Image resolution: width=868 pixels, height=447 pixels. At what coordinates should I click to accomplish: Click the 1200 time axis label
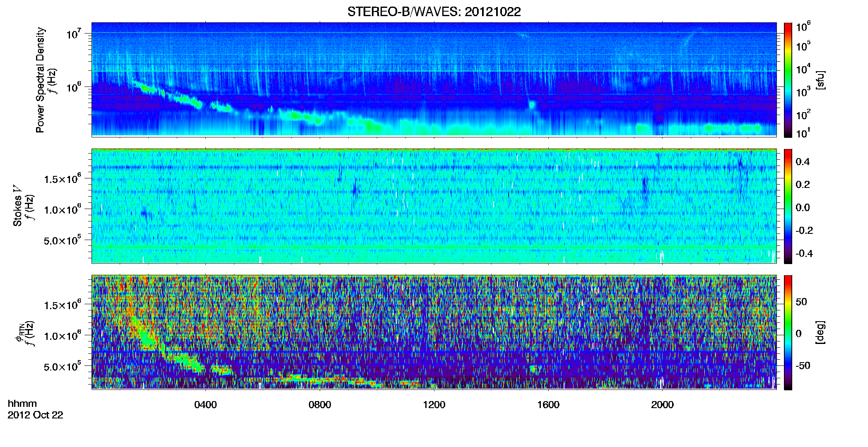click(x=434, y=404)
